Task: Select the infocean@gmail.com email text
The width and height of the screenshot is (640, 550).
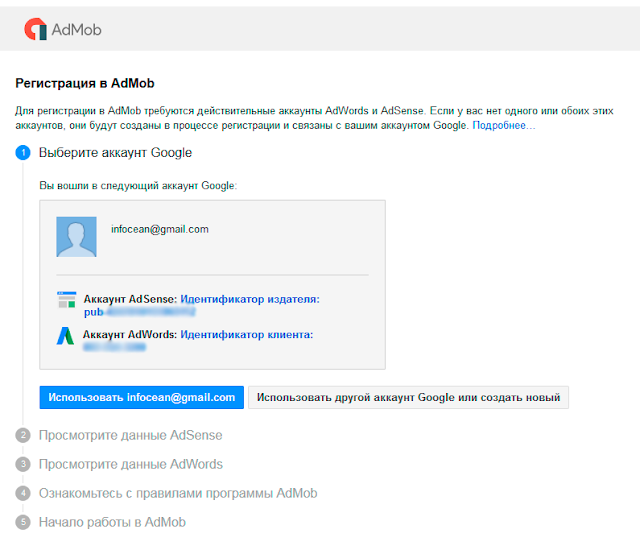Action: tap(160, 229)
